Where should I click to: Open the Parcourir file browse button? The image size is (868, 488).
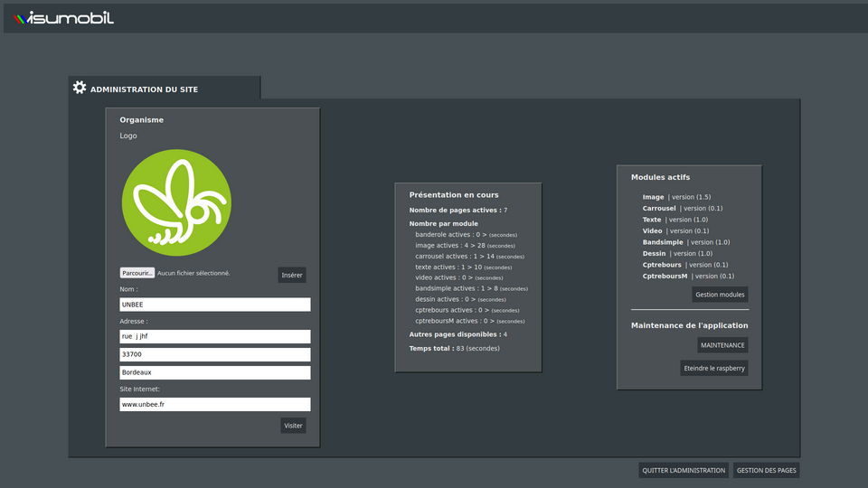(x=137, y=273)
